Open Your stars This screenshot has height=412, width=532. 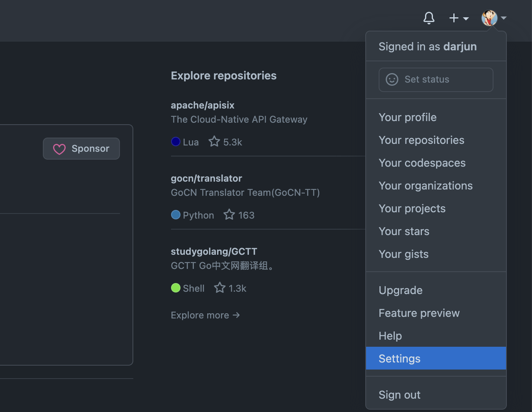[436, 231]
